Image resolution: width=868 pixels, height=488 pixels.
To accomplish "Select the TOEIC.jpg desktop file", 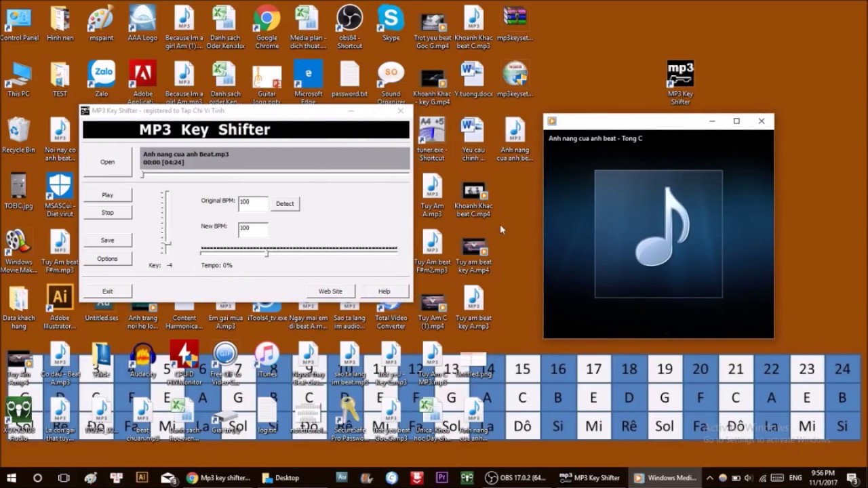I will [x=18, y=191].
